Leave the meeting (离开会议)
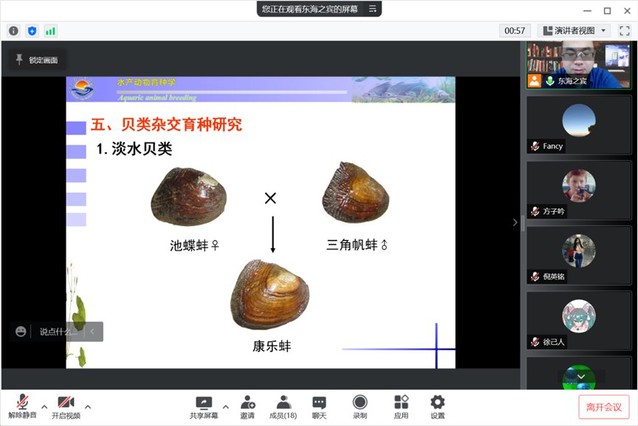Image resolution: width=638 pixels, height=426 pixels. tap(603, 407)
